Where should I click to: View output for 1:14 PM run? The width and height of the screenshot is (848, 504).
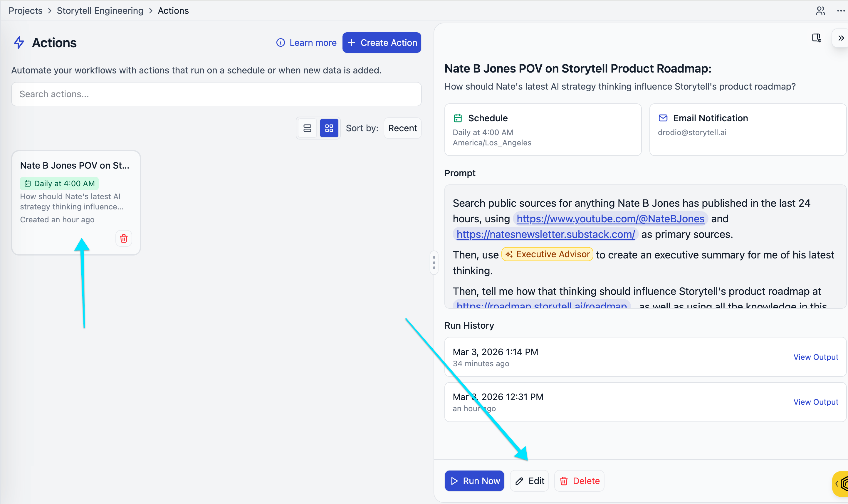point(816,357)
